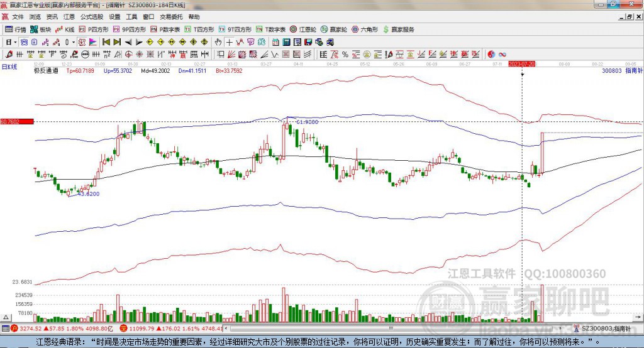This screenshot has height=348, width=644.
Task: Click the red floppy save icon
Action: [x=308, y=42]
